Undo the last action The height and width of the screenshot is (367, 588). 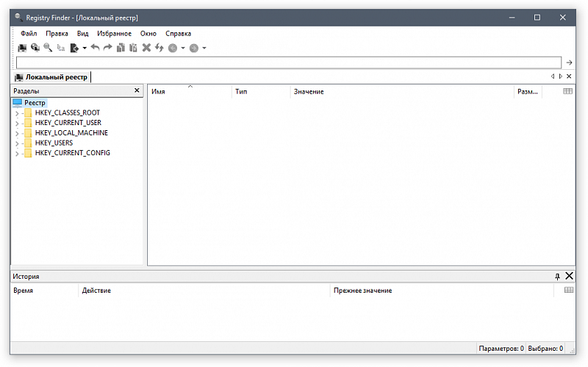95,48
